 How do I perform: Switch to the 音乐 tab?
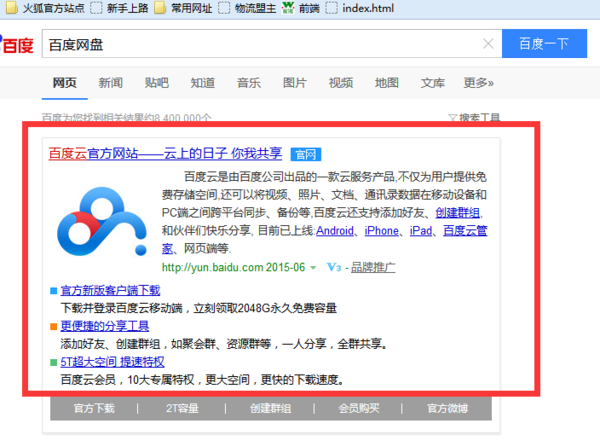coord(249,83)
